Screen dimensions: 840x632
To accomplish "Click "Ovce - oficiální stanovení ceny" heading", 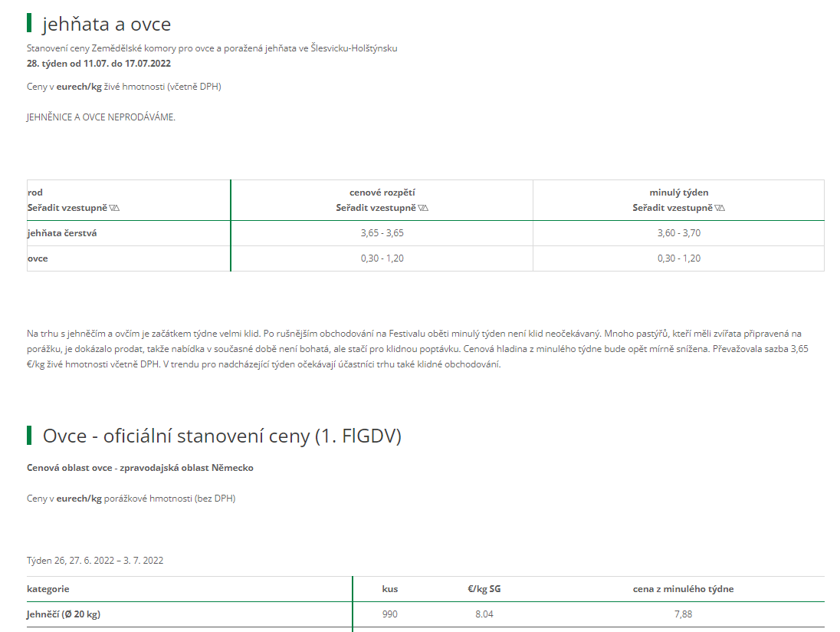I will (x=221, y=436).
